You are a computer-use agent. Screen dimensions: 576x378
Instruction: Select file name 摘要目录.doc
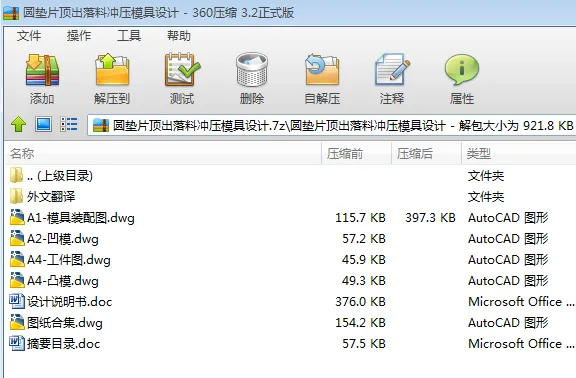point(64,343)
